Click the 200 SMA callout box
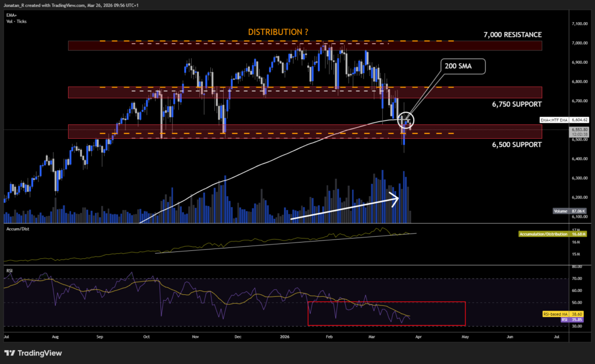The height and width of the screenshot is (364, 595). coord(464,67)
